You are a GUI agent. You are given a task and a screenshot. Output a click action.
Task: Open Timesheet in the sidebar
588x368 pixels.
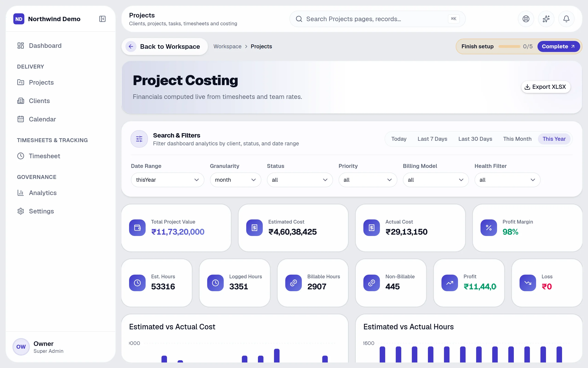pos(61,156)
